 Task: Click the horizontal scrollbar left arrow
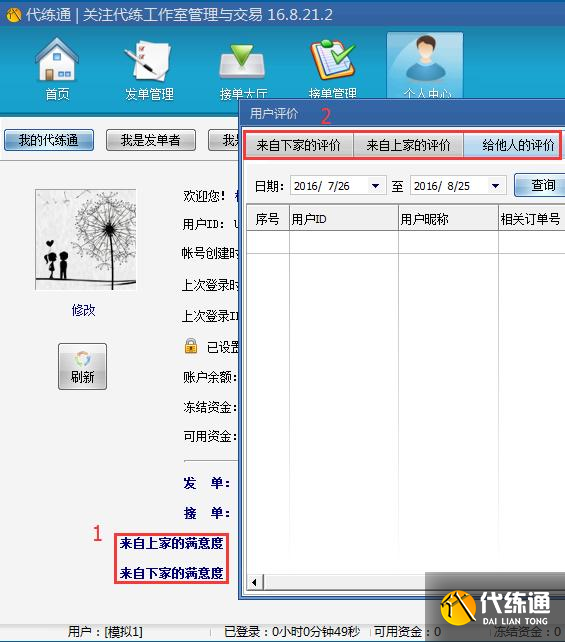[x=254, y=582]
